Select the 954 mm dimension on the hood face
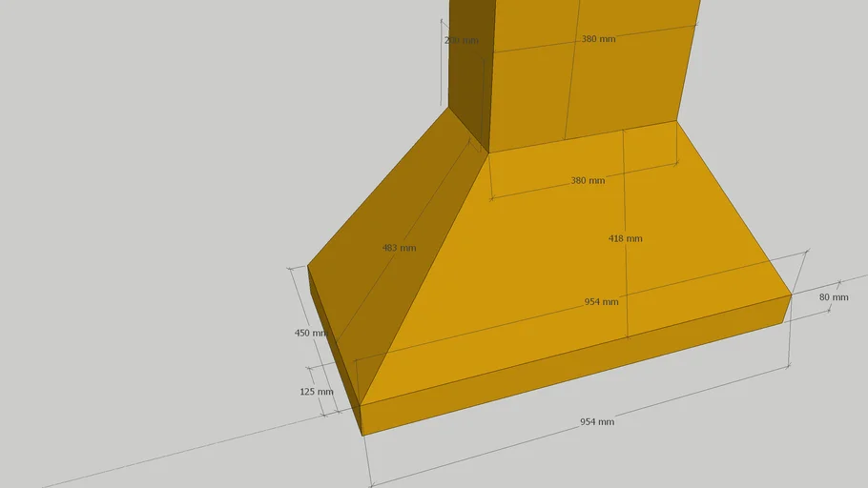This screenshot has height=488, width=868. click(601, 302)
